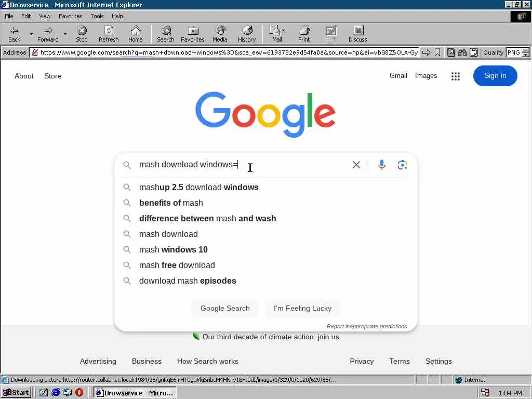The height and width of the screenshot is (399, 532).
Task: Open the Tools menu
Action: pyautogui.click(x=97, y=16)
